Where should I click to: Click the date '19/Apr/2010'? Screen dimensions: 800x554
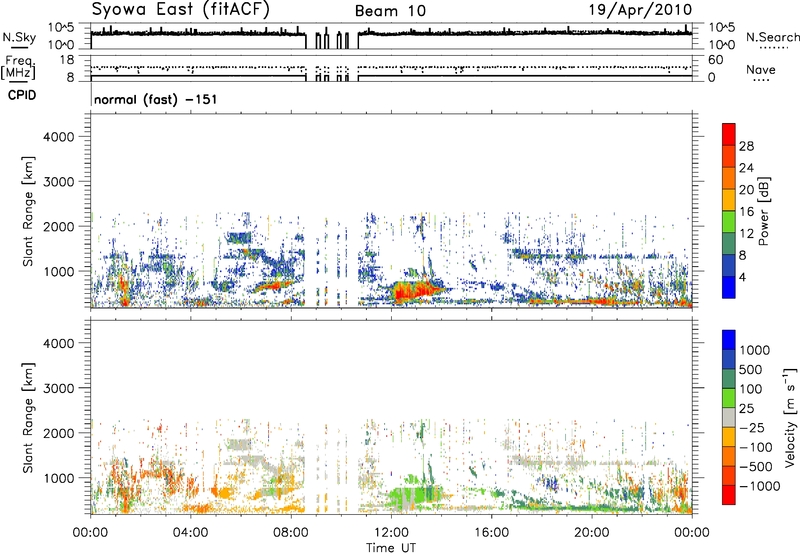click(x=641, y=10)
